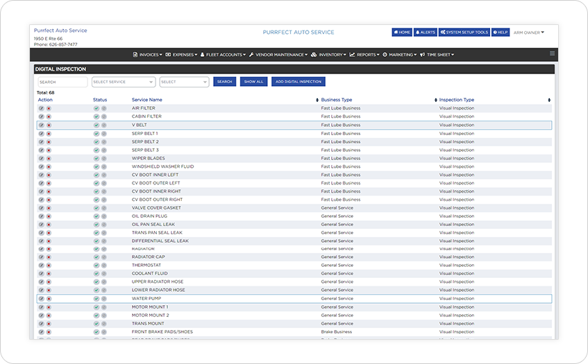Sort by Service Name column arrows

click(317, 100)
